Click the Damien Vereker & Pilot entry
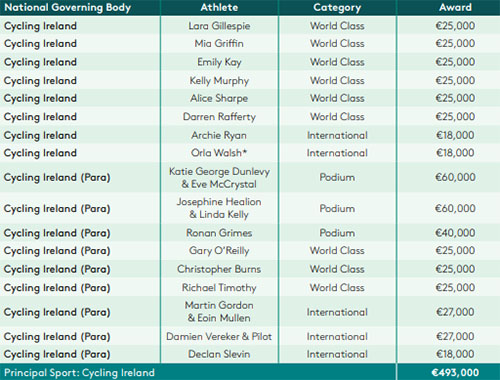Viewport: 500px width, 380px height. click(219, 337)
